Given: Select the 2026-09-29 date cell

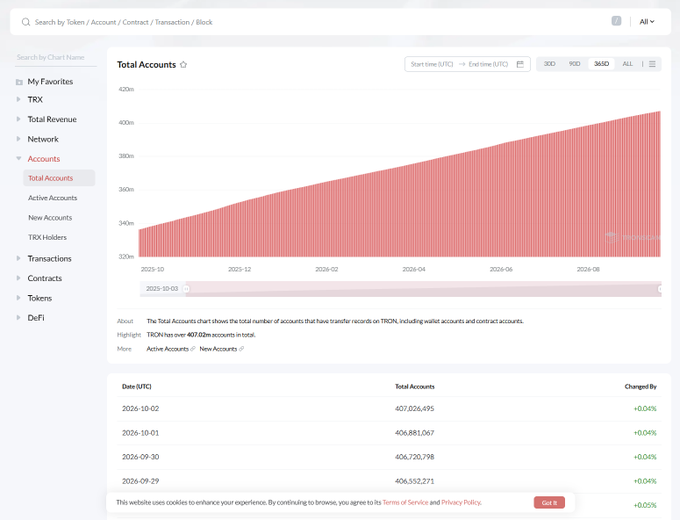Looking at the screenshot, I should tap(141, 481).
